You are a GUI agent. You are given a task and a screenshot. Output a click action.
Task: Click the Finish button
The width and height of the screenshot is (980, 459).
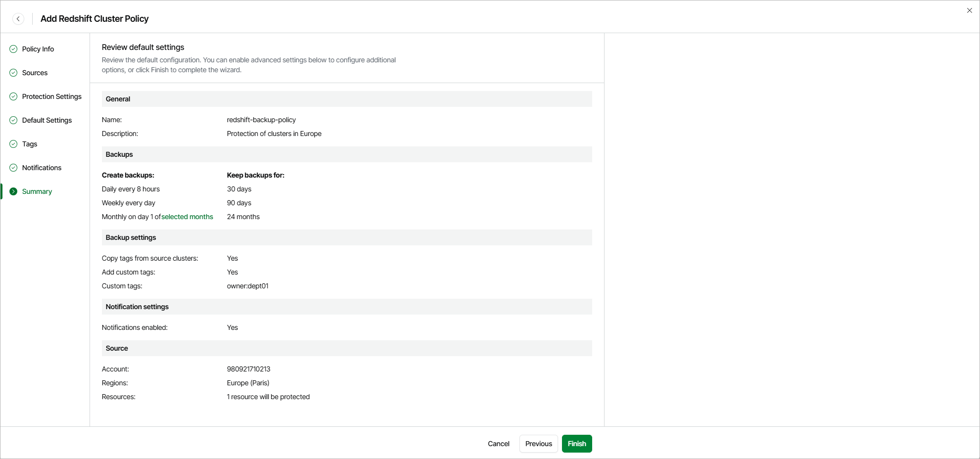[x=577, y=444]
